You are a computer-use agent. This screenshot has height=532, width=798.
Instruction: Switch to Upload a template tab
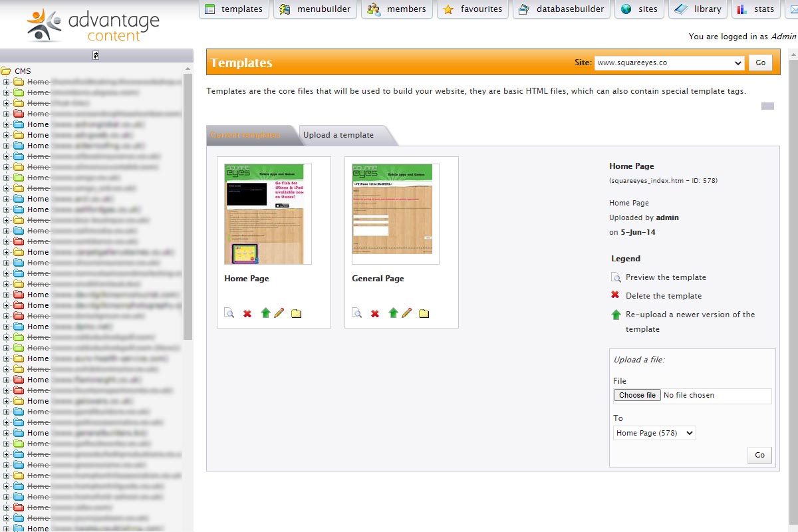[x=338, y=135]
